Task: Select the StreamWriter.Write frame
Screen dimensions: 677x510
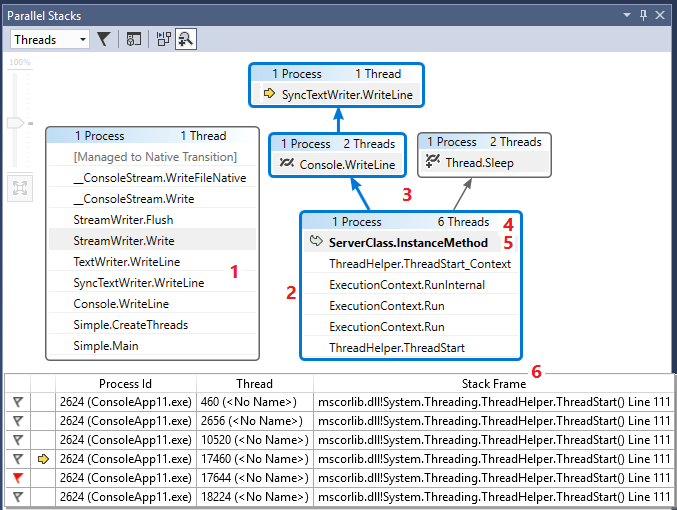Action: (x=124, y=241)
